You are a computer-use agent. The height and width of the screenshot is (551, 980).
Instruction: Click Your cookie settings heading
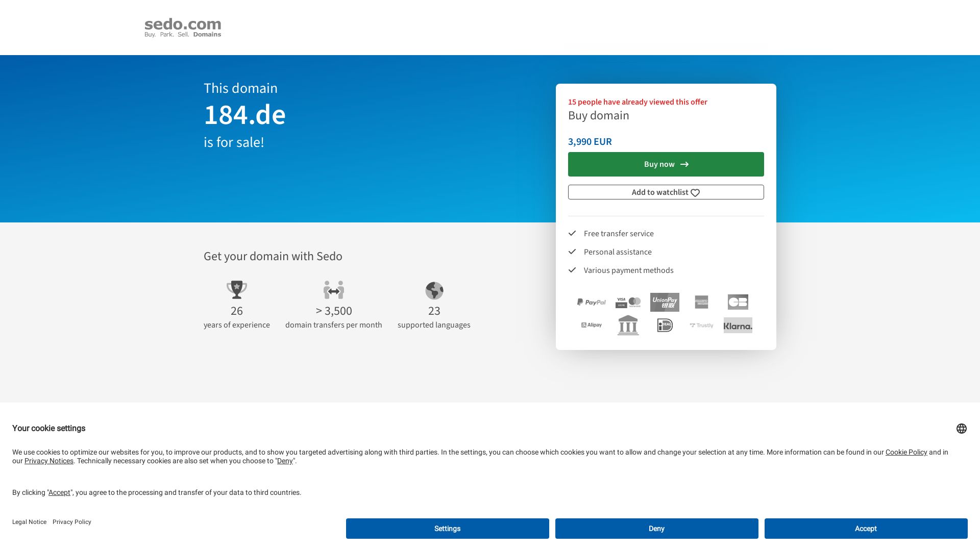click(x=49, y=429)
